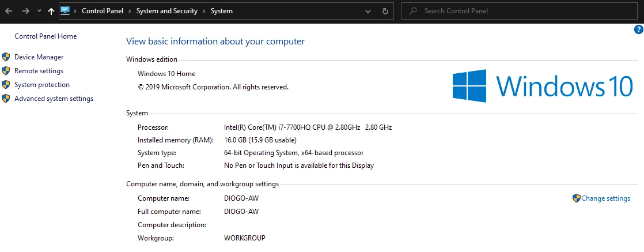Click the View basic information heading
The height and width of the screenshot is (252, 644).
[215, 42]
